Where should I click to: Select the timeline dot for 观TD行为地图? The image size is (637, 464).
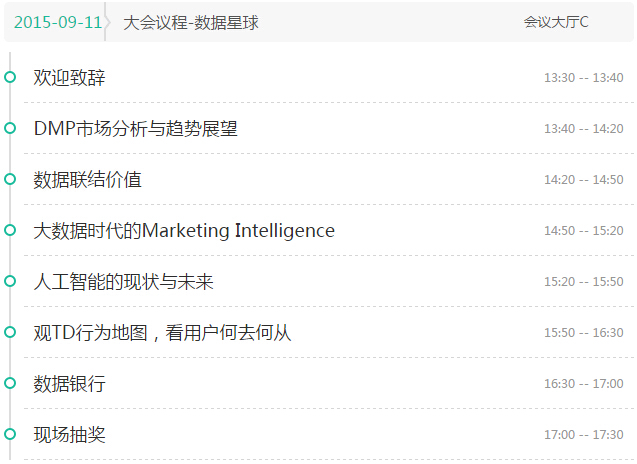[10, 332]
